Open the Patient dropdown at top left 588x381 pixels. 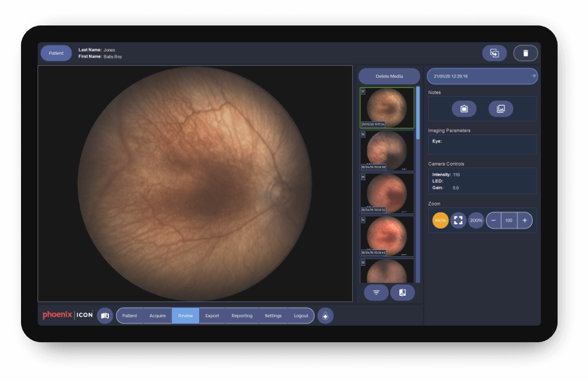(x=55, y=53)
